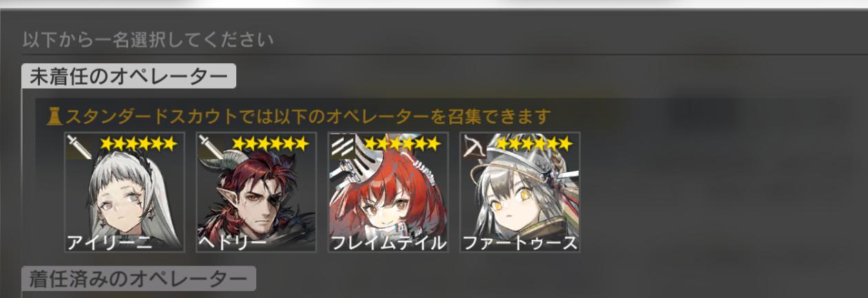Pick the フレイムテイル operator portrait
The image size is (868, 298).
(388, 192)
